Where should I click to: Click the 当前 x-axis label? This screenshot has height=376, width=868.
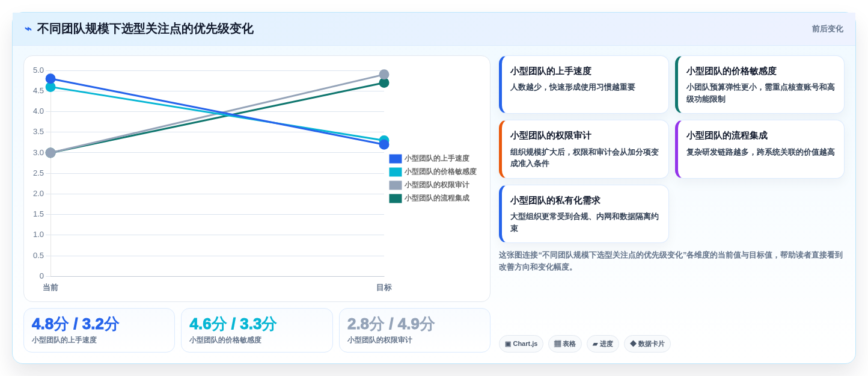point(50,288)
